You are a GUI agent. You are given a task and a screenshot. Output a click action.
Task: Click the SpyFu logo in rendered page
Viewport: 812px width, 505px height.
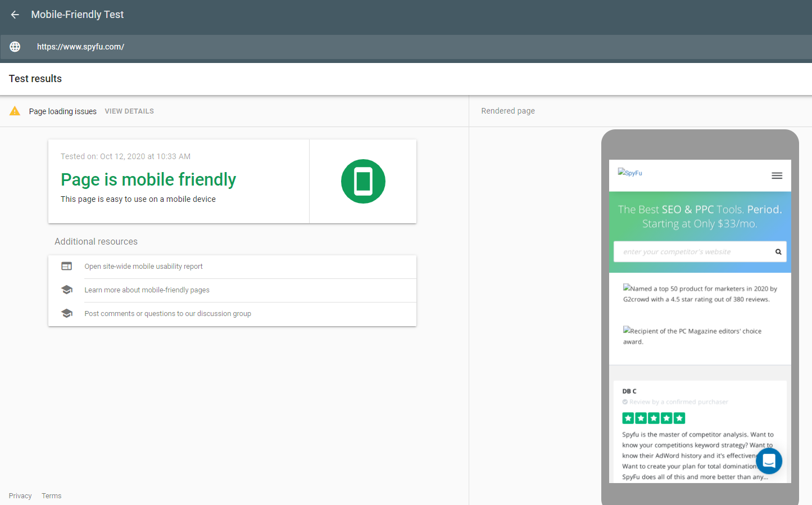pyautogui.click(x=630, y=173)
